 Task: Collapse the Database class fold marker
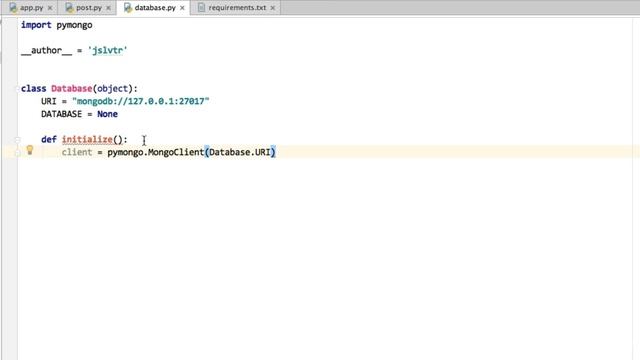tap(18, 89)
